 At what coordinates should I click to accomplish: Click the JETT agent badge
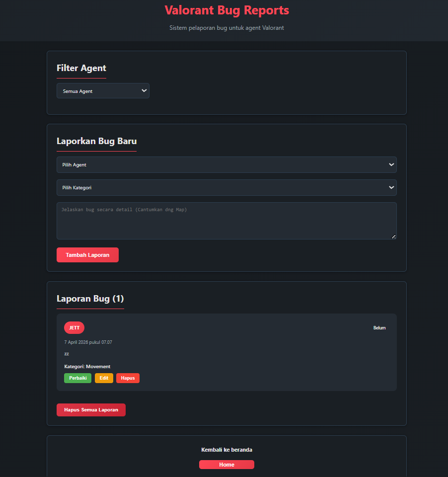click(x=74, y=327)
